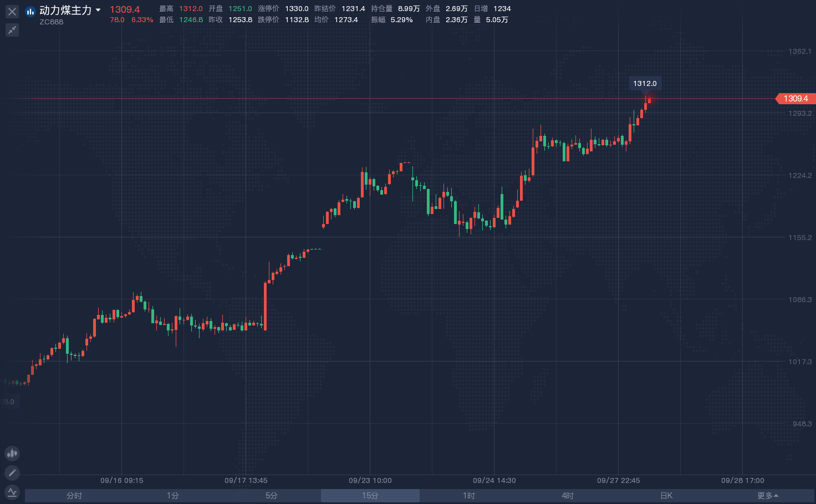Click the ZC888 contract code
The height and width of the screenshot is (504, 816).
pos(51,22)
